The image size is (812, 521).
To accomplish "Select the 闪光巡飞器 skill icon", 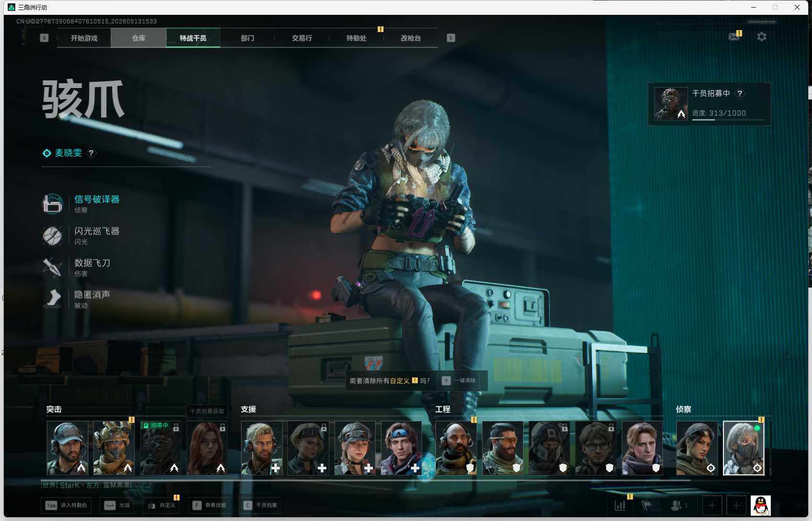I will (53, 235).
